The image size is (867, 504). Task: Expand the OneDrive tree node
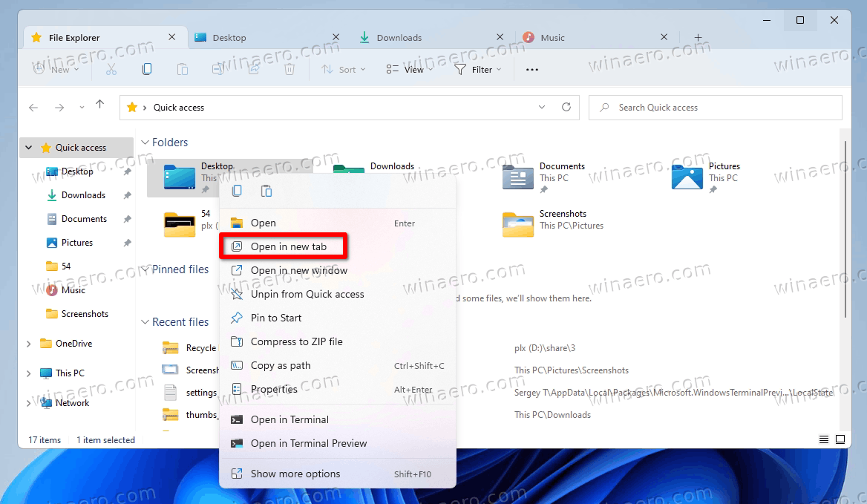pos(29,344)
